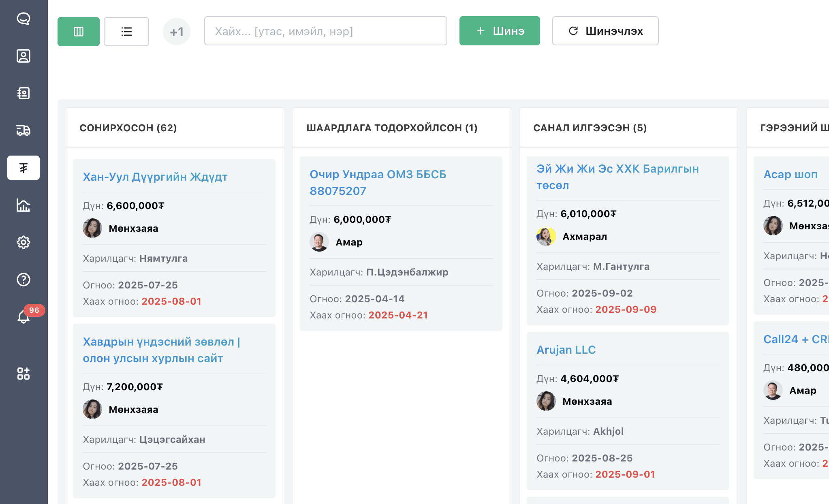
Task: Open the help question mark icon
Action: [24, 280]
